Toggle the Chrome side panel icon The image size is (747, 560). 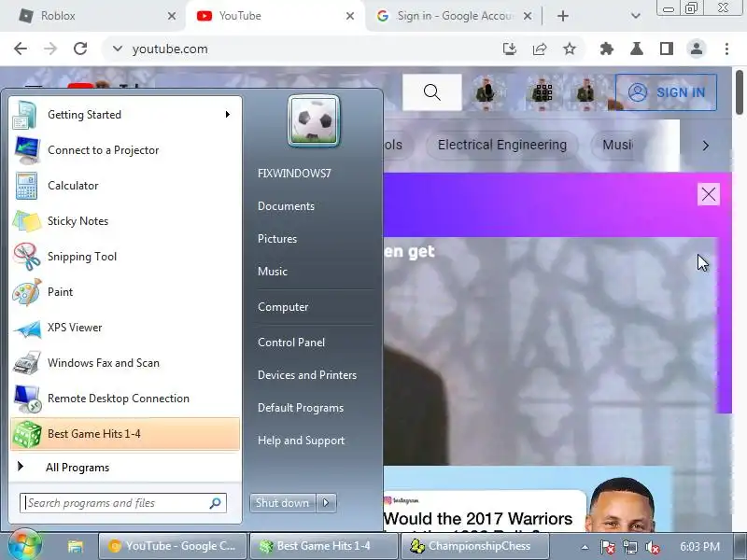(667, 49)
